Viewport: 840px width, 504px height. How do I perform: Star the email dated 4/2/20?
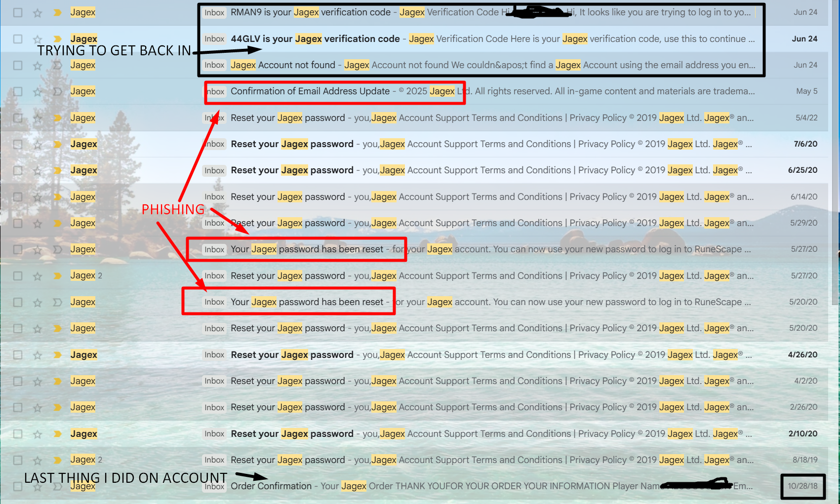coord(38,381)
